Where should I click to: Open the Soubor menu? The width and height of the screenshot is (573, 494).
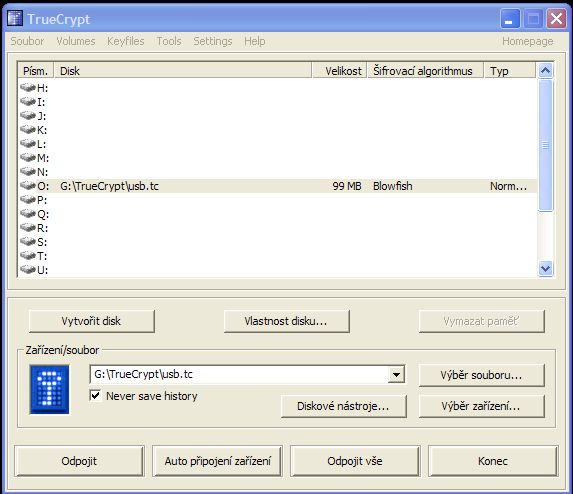point(27,41)
